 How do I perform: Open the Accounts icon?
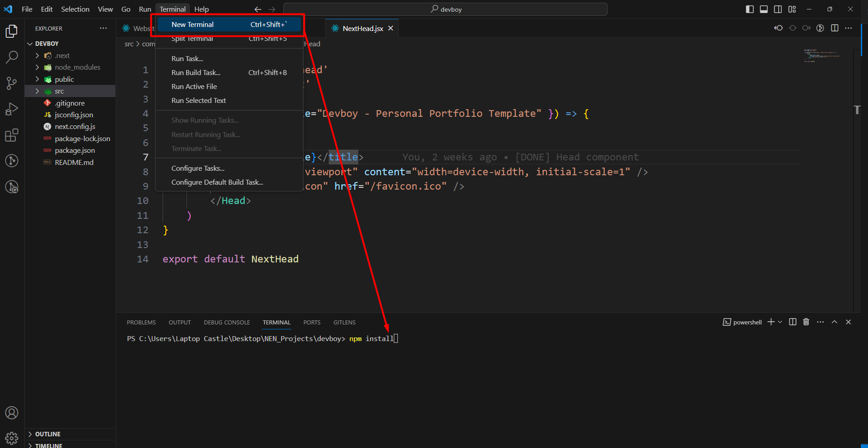(x=12, y=413)
